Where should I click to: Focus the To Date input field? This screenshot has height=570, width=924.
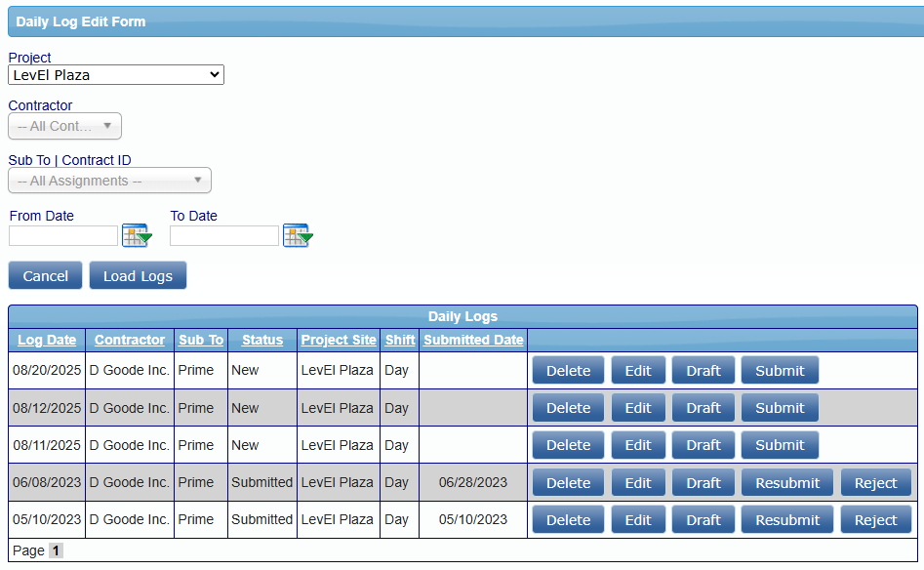point(224,236)
